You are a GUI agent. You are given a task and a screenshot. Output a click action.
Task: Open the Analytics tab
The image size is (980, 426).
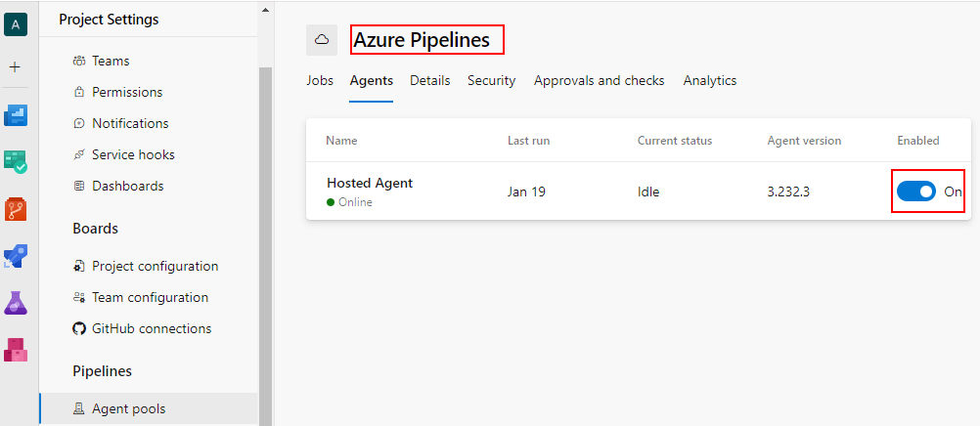pyautogui.click(x=710, y=81)
